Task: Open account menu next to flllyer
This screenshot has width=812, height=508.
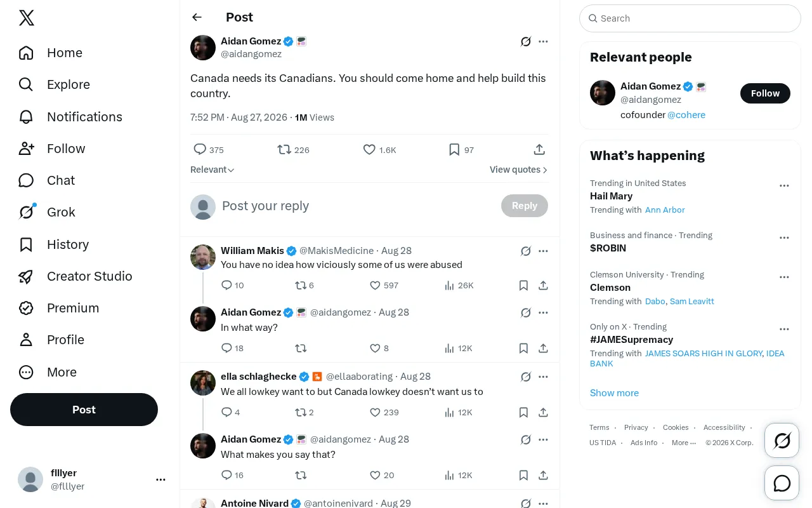Action: point(160,479)
